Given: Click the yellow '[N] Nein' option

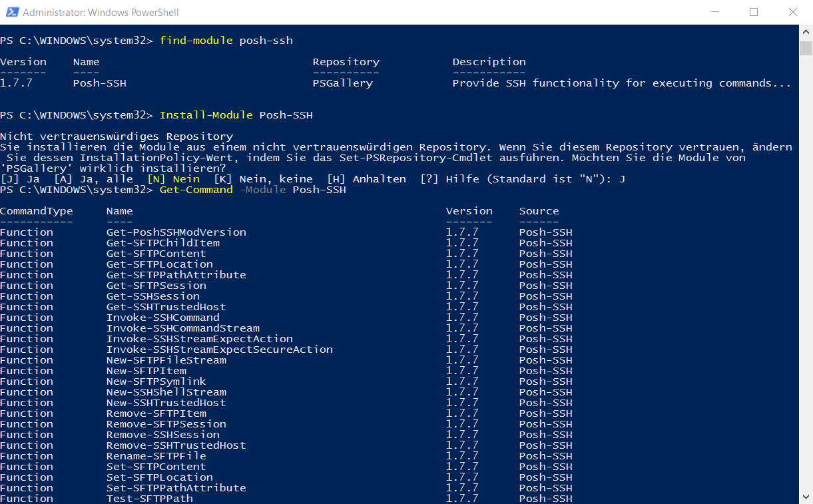Looking at the screenshot, I should tap(173, 179).
